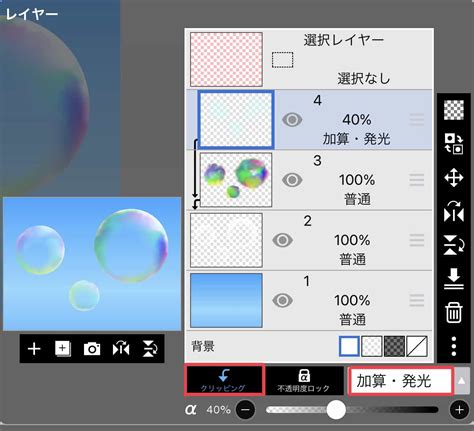Click the move layer cross-arrow icon
Viewport: 474px width, 431px height.
(x=454, y=177)
